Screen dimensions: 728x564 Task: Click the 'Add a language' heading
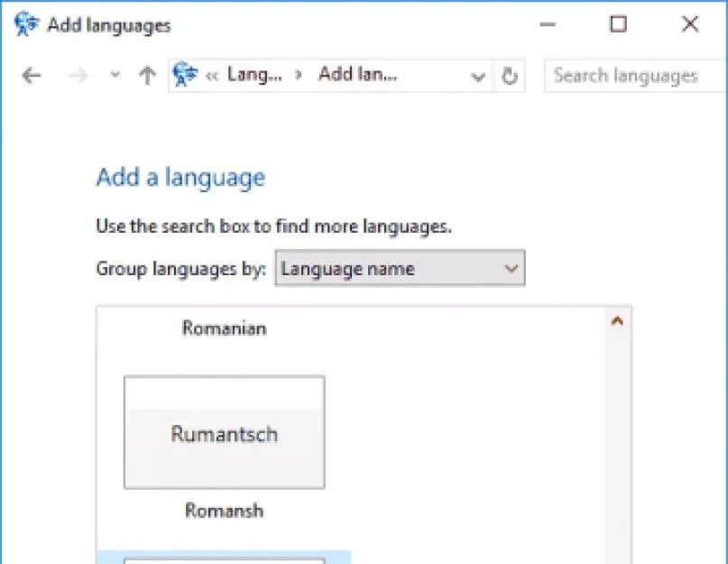point(180,178)
